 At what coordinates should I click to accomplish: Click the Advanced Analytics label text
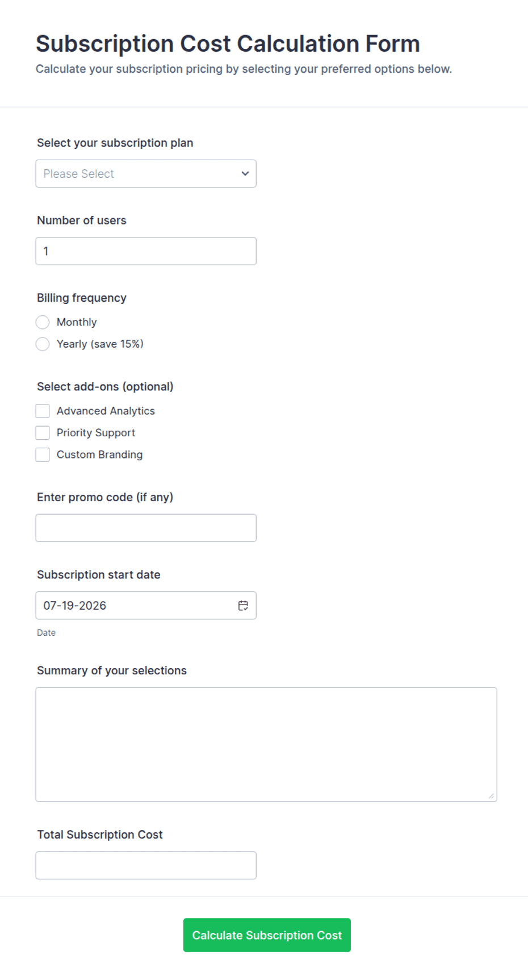coord(106,411)
